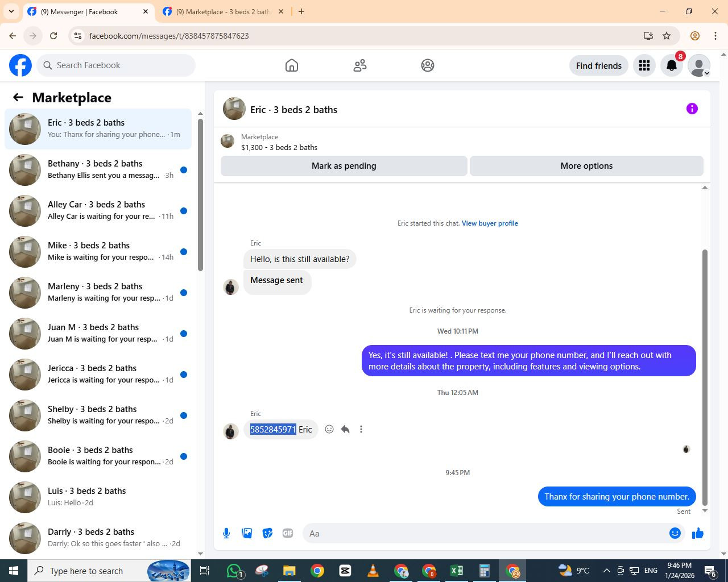This screenshot has height=582, width=728.
Task: React to Eric's message with emoji icon
Action: point(329,429)
